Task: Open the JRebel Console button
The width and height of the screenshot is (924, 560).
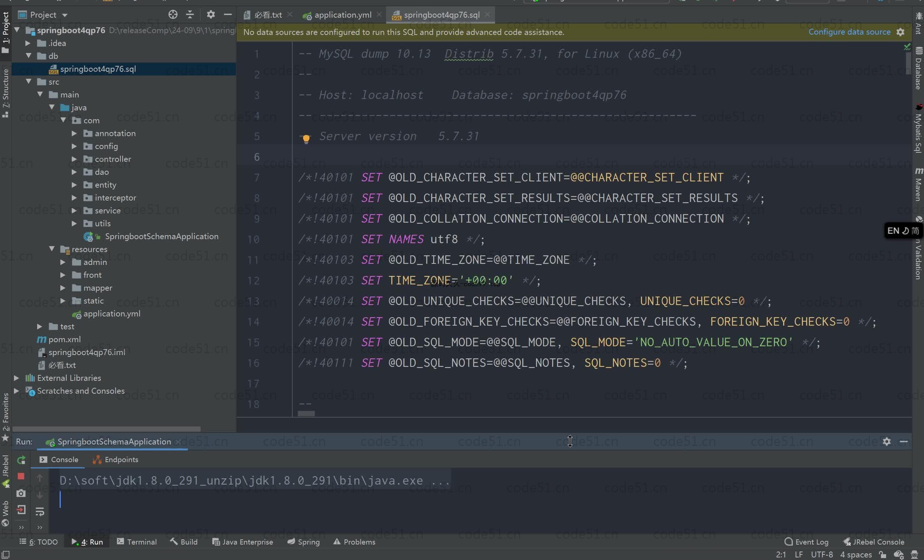Action: click(874, 542)
